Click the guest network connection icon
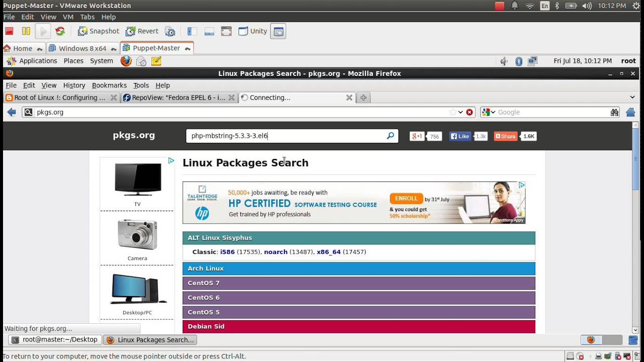Screen dimensions: 644x362 pyautogui.click(x=533, y=61)
